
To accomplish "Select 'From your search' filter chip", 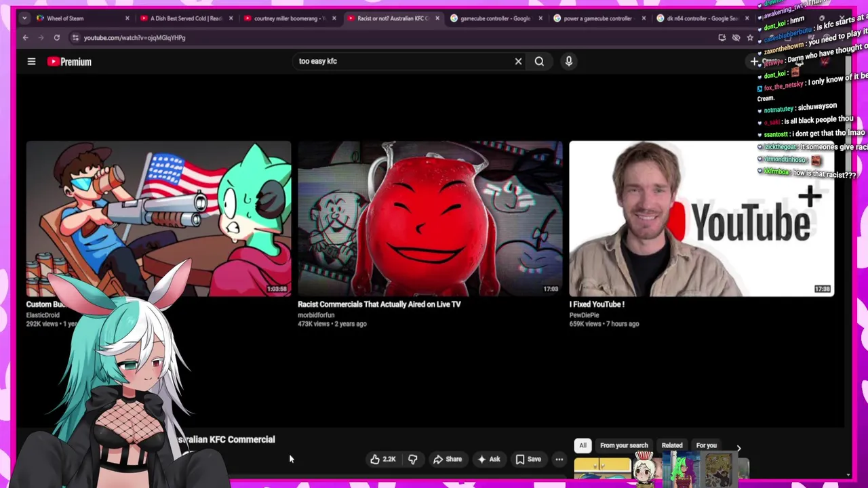I will click(624, 445).
